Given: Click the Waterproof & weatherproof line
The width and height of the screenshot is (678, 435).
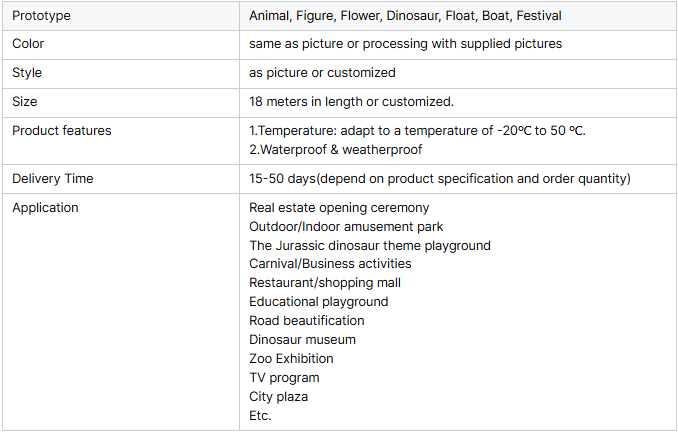Looking at the screenshot, I should click(336, 150).
